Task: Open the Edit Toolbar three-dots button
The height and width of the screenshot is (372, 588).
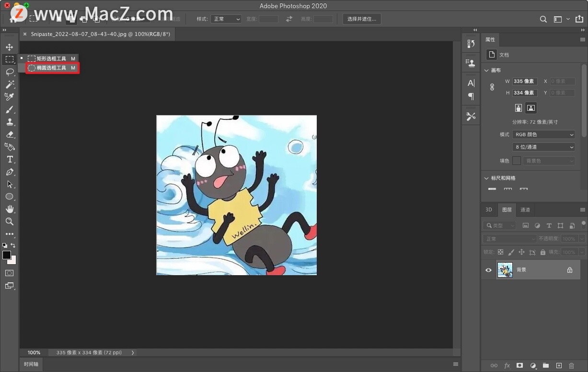Action: click(x=9, y=234)
